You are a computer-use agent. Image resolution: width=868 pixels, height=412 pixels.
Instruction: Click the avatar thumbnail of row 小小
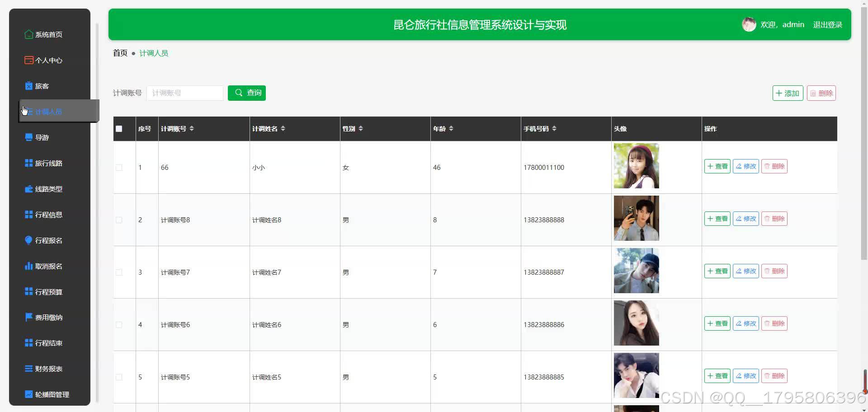coord(637,166)
